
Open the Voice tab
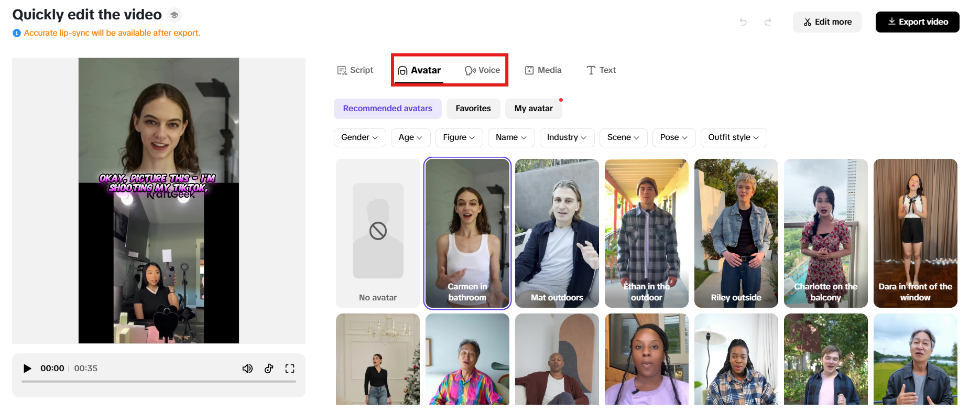tap(482, 70)
